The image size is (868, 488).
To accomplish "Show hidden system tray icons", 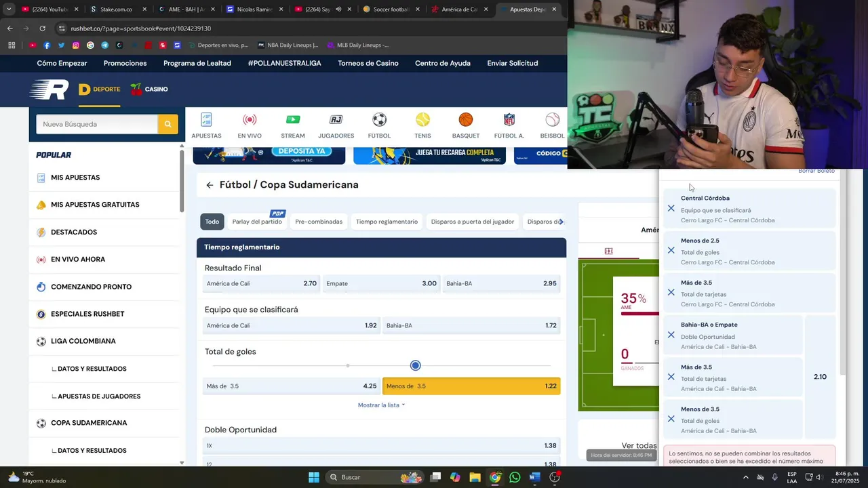I will (746, 477).
